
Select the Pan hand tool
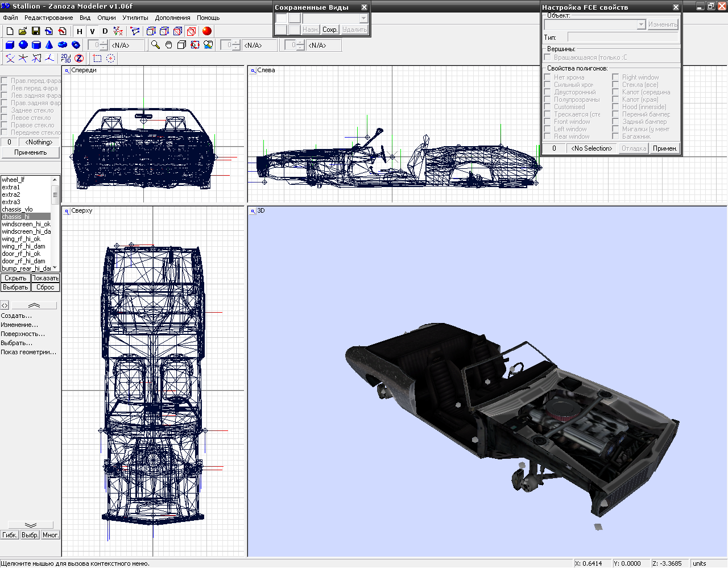[x=168, y=45]
